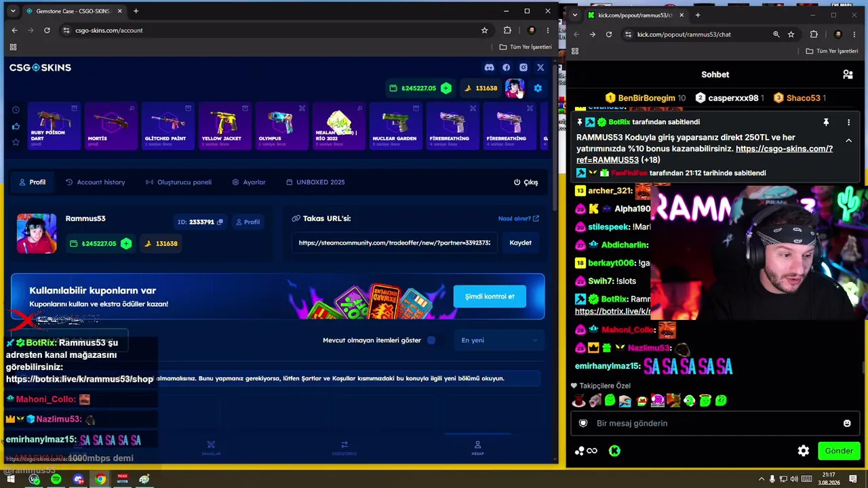Add funds via plus icon under Rammus53

pos(126,243)
